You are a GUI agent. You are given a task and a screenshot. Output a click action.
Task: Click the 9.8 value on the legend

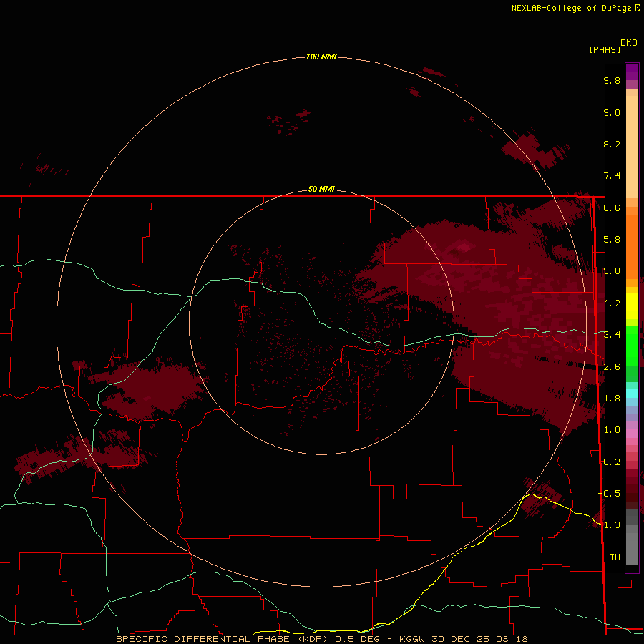(612, 80)
